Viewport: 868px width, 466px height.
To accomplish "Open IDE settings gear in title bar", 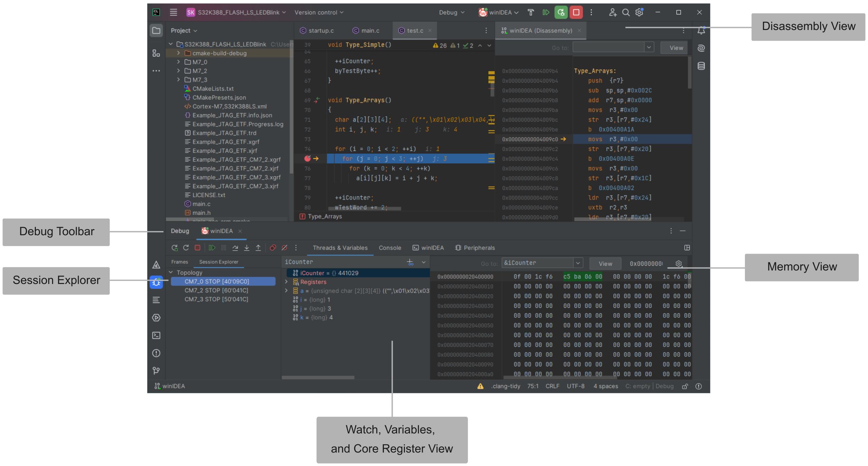I will pyautogui.click(x=639, y=12).
